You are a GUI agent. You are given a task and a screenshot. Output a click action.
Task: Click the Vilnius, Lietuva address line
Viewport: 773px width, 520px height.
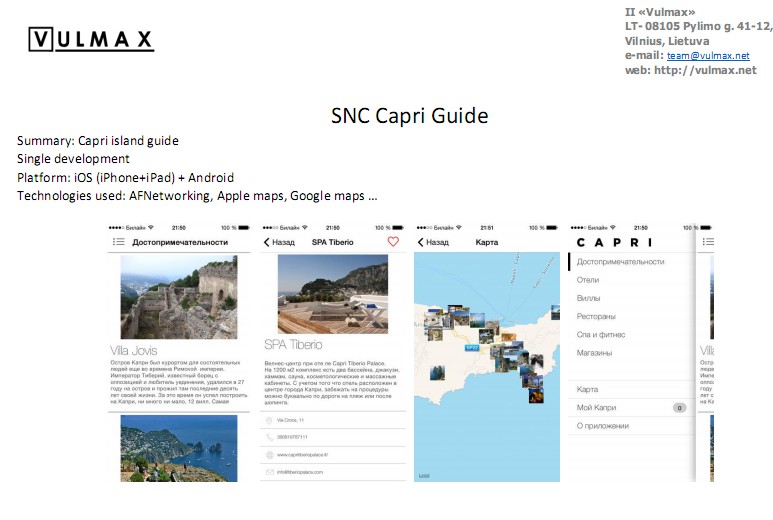click(667, 41)
